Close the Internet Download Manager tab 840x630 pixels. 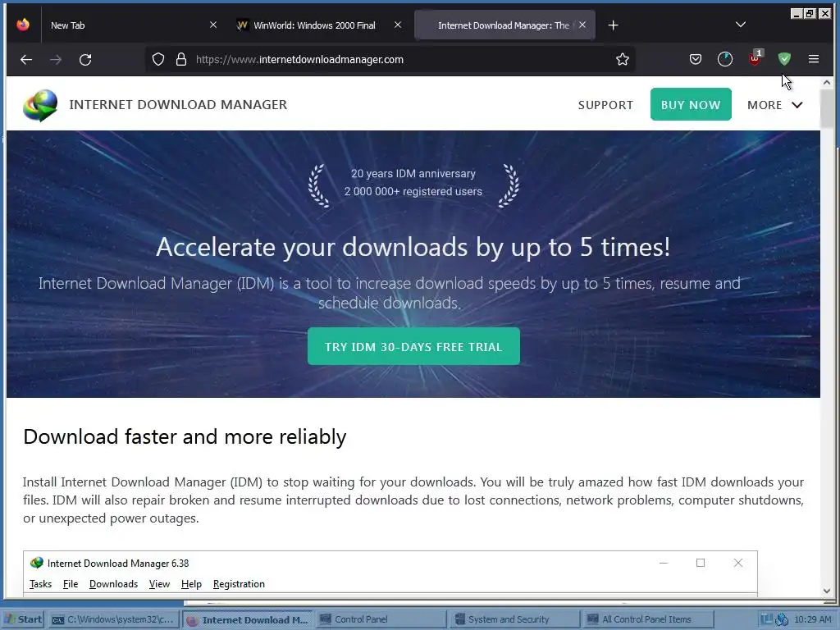click(x=582, y=25)
